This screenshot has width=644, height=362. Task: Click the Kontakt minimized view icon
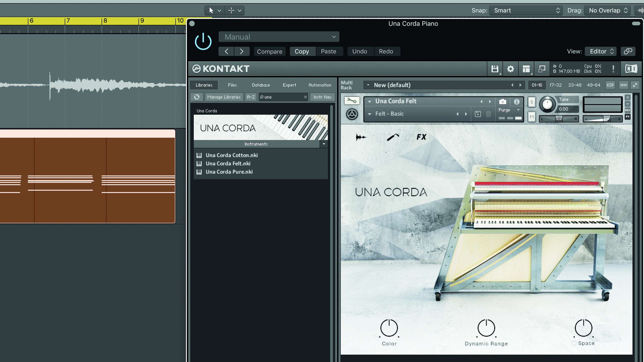(x=542, y=69)
